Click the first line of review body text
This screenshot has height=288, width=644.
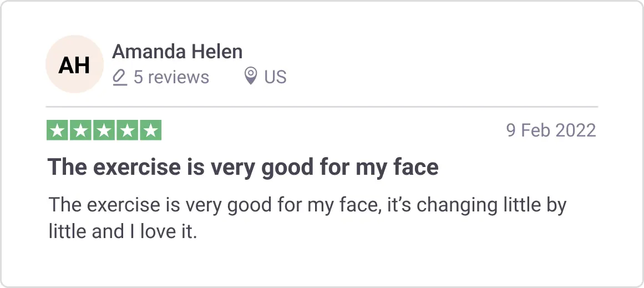(x=307, y=205)
